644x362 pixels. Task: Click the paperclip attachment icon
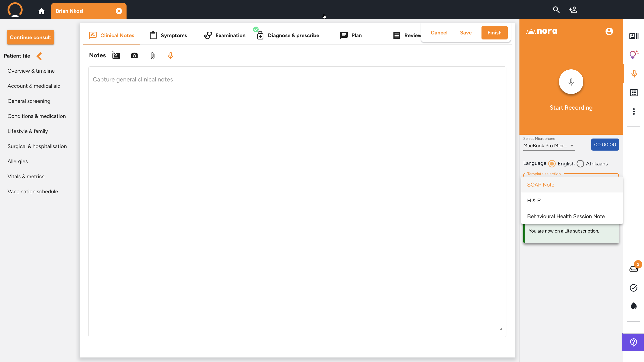(152, 56)
